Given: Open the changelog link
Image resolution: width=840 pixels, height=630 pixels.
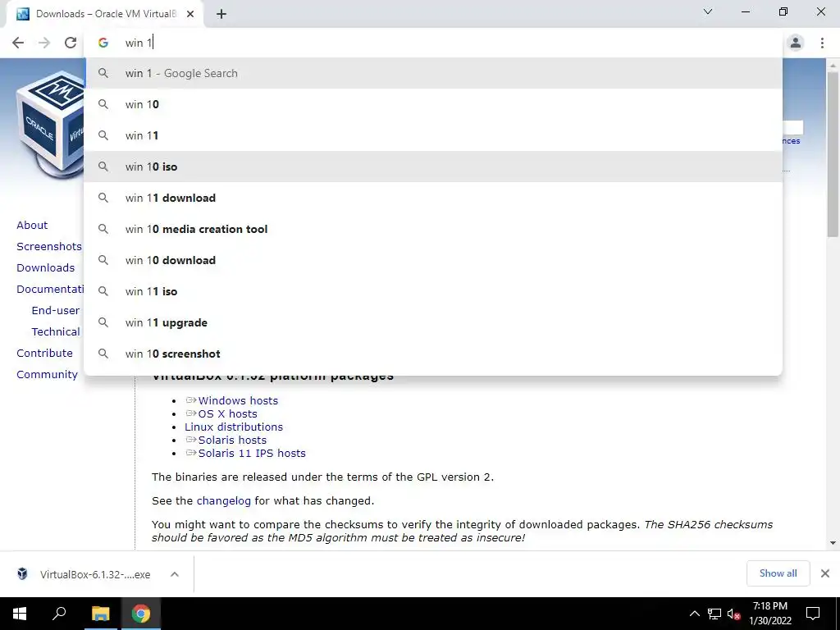Looking at the screenshot, I should [x=223, y=501].
